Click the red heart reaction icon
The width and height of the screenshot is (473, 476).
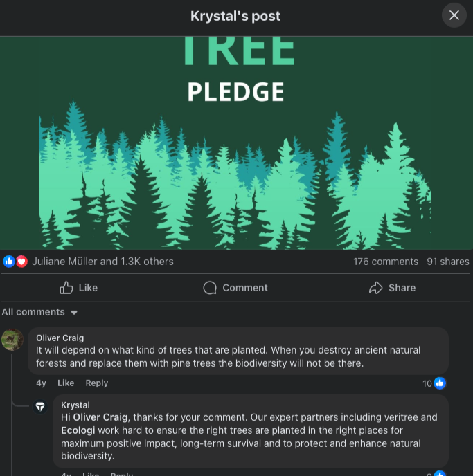point(21,262)
